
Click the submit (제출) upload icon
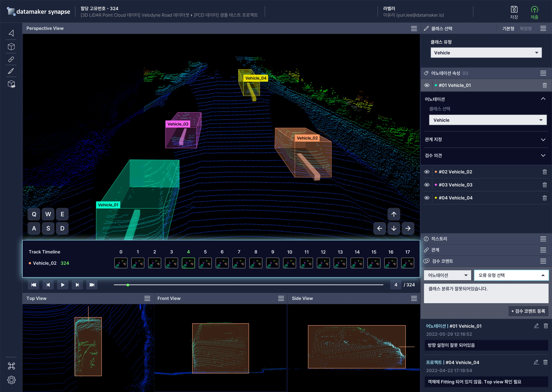click(534, 10)
